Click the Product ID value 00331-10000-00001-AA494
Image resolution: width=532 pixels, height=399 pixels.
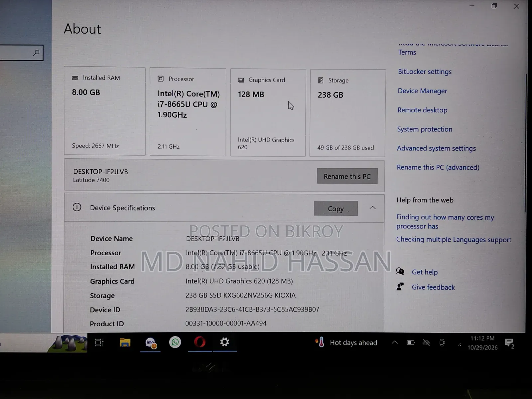coord(226,323)
